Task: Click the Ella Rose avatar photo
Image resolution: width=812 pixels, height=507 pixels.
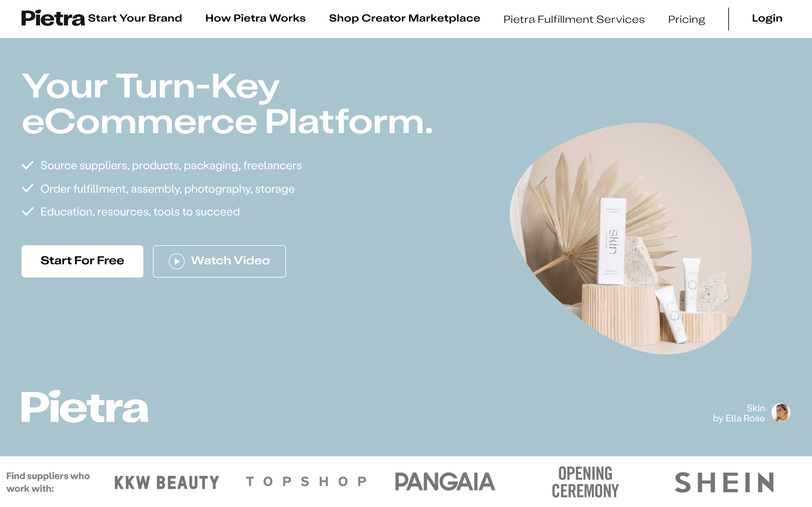Action: click(x=781, y=413)
